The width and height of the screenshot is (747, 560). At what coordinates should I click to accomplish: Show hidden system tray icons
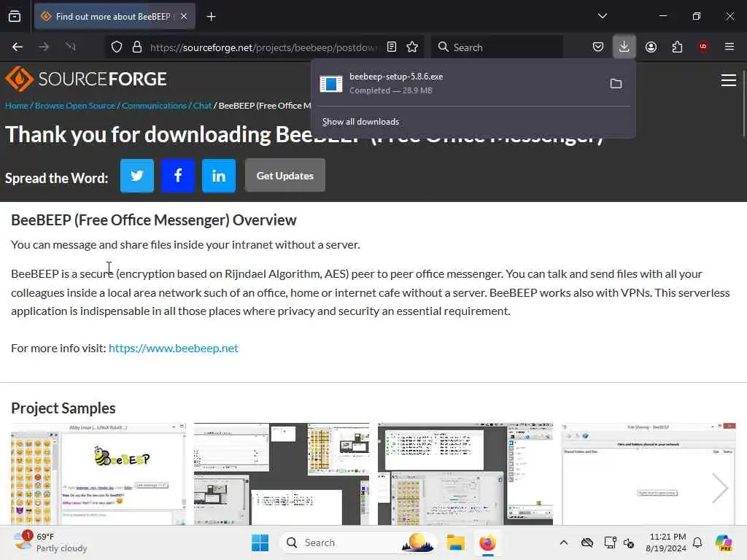564,542
